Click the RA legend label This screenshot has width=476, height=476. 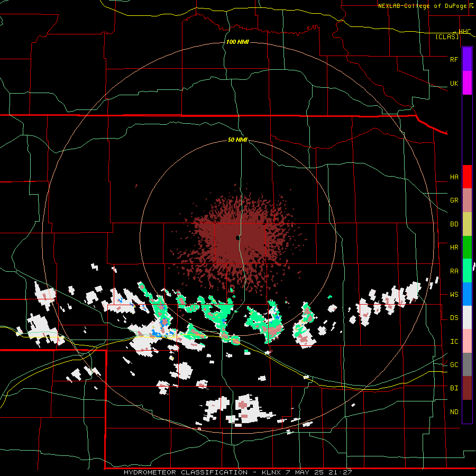(454, 271)
